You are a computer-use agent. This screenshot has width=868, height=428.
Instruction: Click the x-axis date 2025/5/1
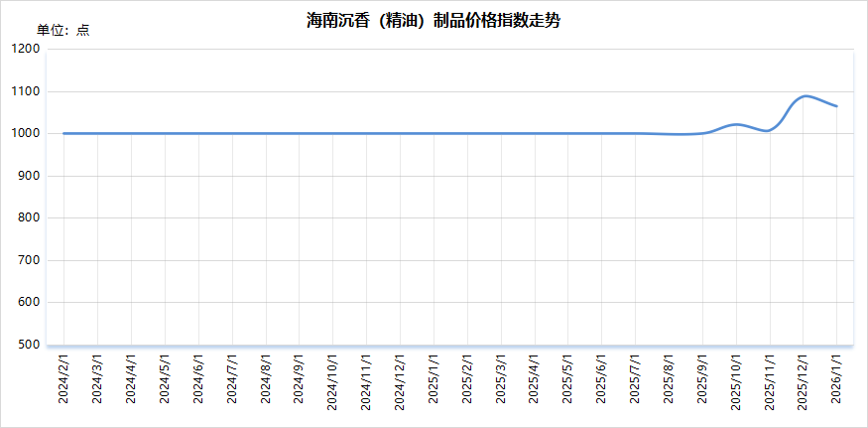(568, 378)
